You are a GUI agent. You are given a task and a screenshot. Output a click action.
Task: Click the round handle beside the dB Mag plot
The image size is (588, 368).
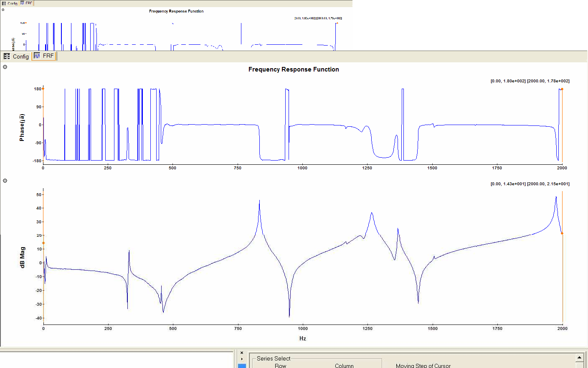5,181
